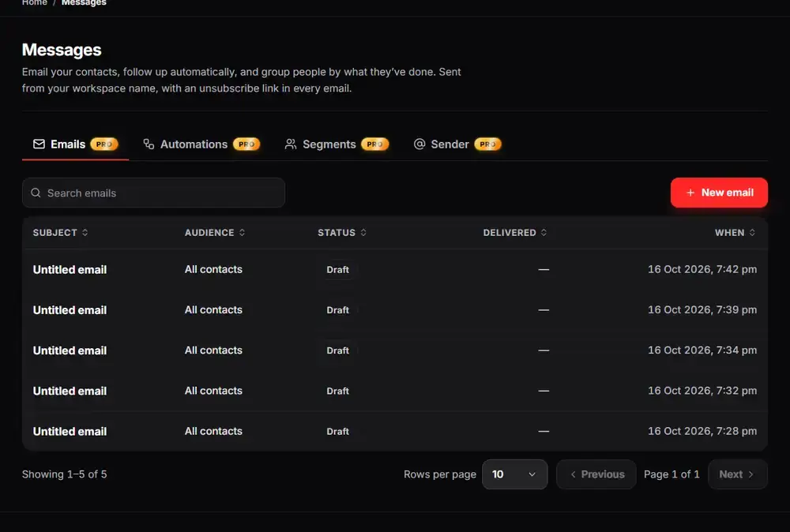The height and width of the screenshot is (532, 790).
Task: Click the Sender at-sign icon
Action: click(x=419, y=144)
